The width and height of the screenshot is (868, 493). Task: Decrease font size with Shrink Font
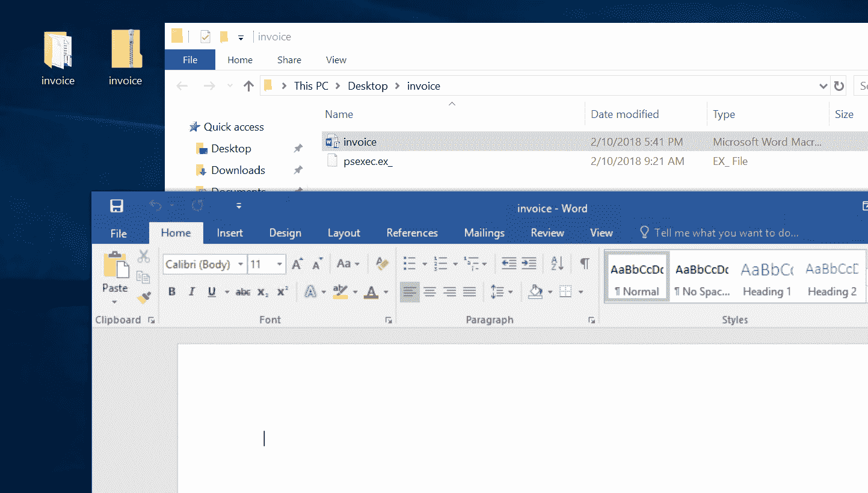point(318,264)
